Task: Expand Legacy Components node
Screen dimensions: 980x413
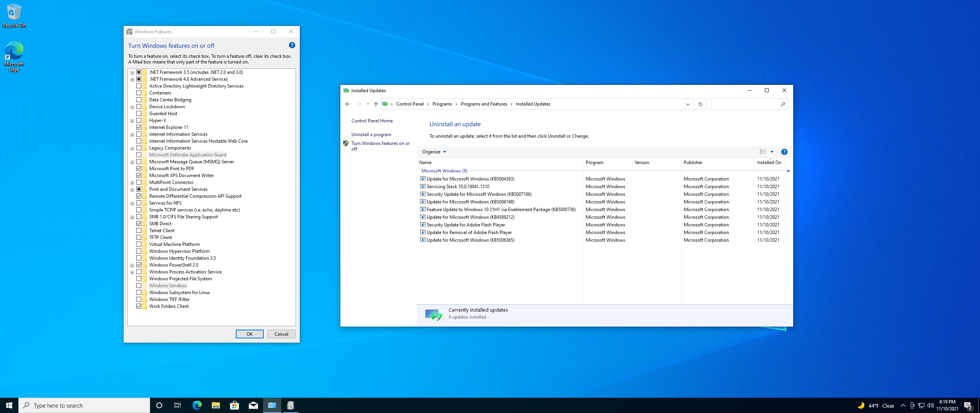Action: click(132, 148)
